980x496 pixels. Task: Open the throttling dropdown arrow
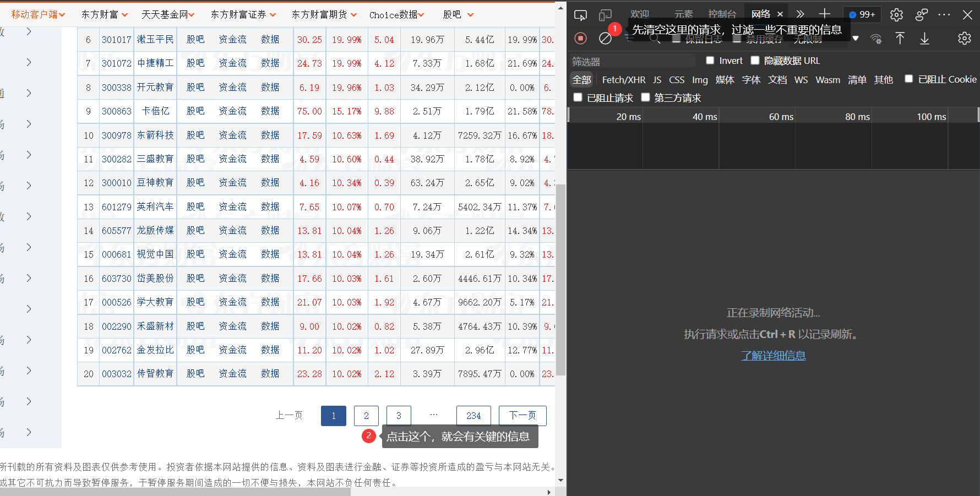pos(856,39)
